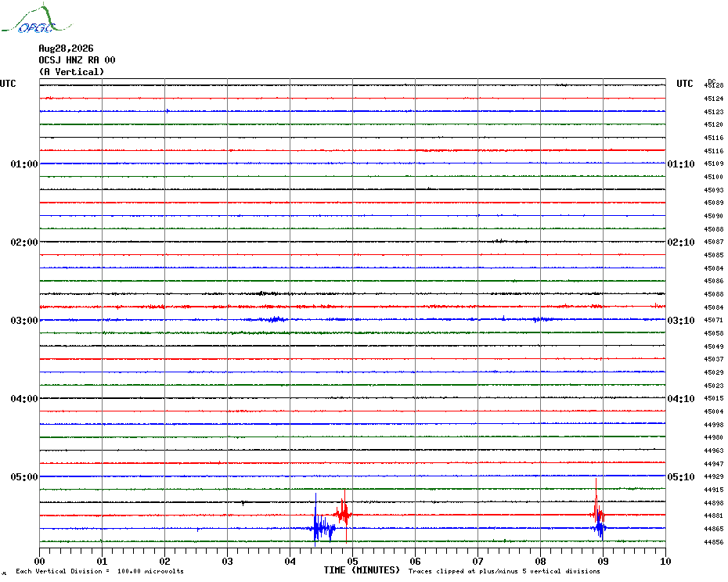The height and width of the screenshot is (582, 728).
Task: Click the 04:10 right-side time label
Action: [681, 399]
